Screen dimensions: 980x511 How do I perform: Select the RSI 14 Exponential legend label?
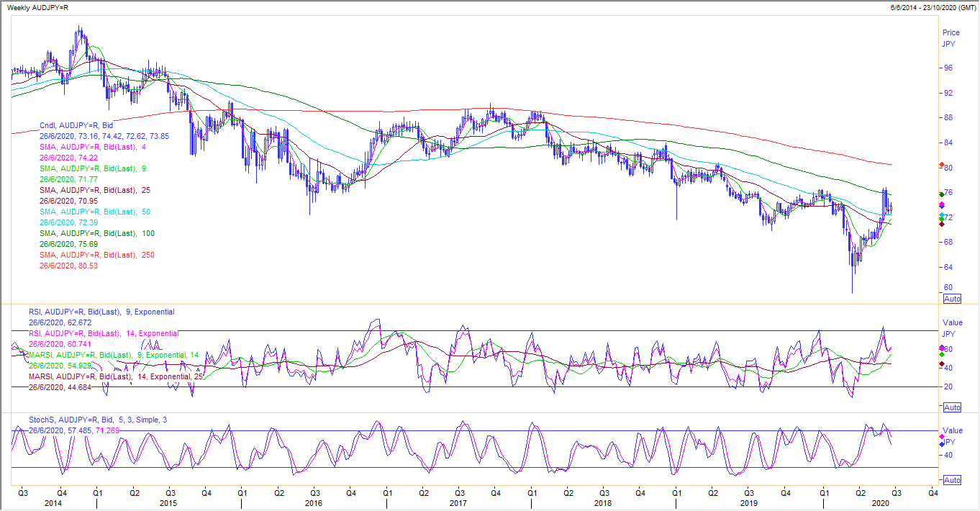[104, 334]
